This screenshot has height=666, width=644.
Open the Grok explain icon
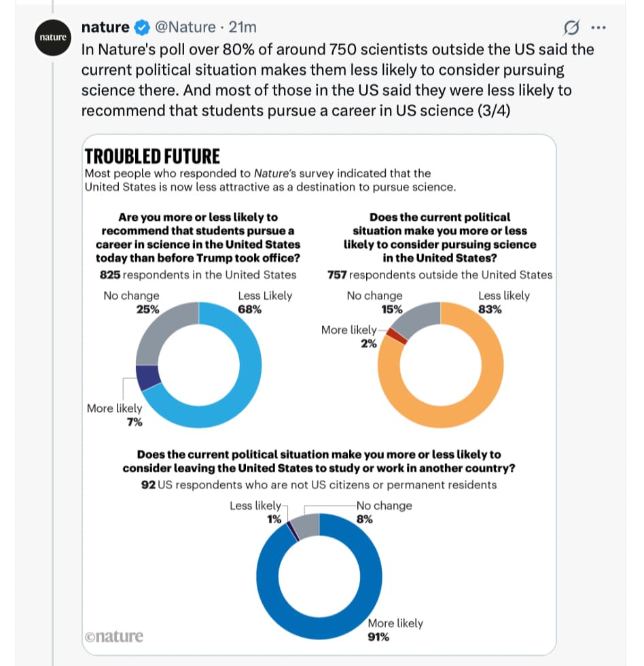[571, 28]
